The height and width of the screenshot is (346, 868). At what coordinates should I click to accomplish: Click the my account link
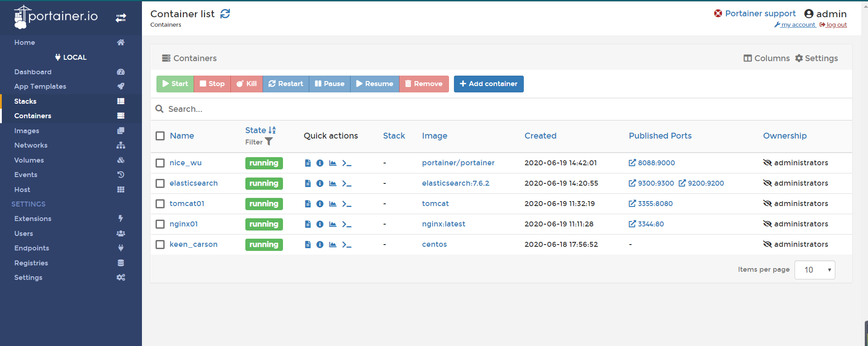pyautogui.click(x=795, y=25)
